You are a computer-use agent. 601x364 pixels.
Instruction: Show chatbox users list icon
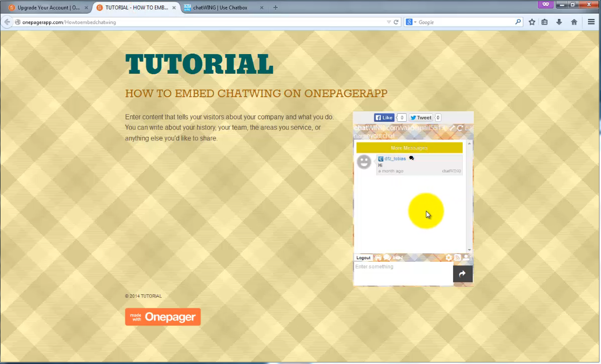tap(466, 258)
